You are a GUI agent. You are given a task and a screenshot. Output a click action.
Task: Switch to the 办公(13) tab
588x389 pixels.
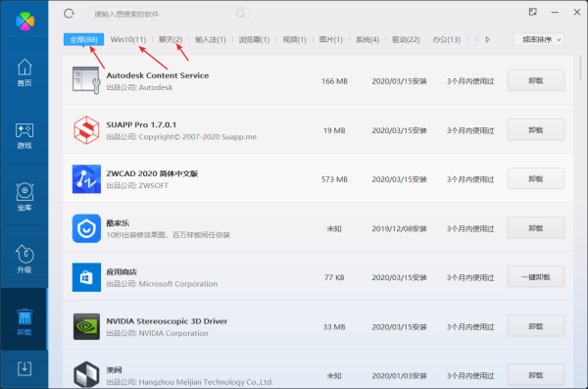(446, 39)
